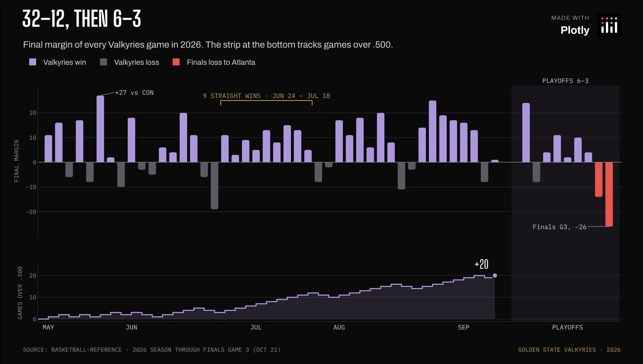The width and height of the screenshot is (643, 364).
Task: Click the purple Valkyries win legend swatch
Action: click(x=33, y=62)
